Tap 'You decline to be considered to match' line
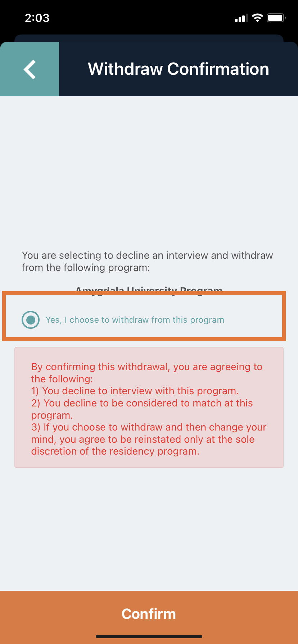Screen dimensions: 298x644 tap(142, 409)
